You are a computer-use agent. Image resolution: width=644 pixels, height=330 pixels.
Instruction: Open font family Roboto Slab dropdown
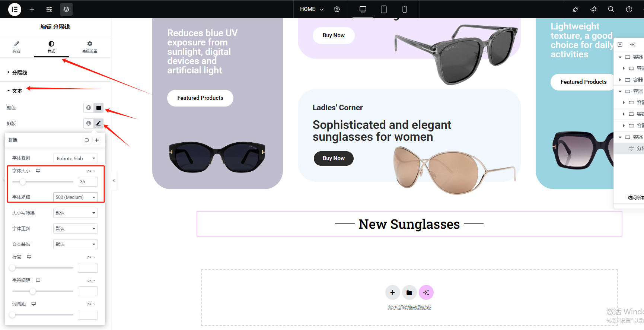pyautogui.click(x=75, y=158)
